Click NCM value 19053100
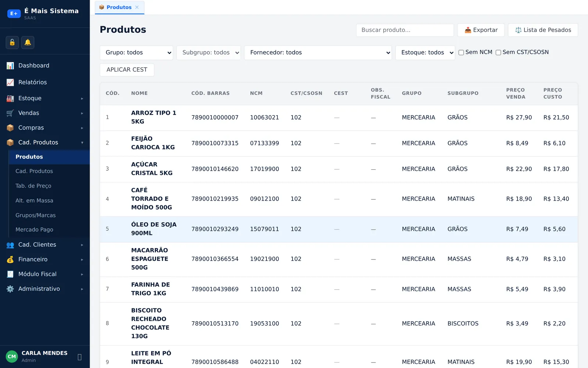Image resolution: width=588 pixels, height=368 pixels. coord(265,323)
